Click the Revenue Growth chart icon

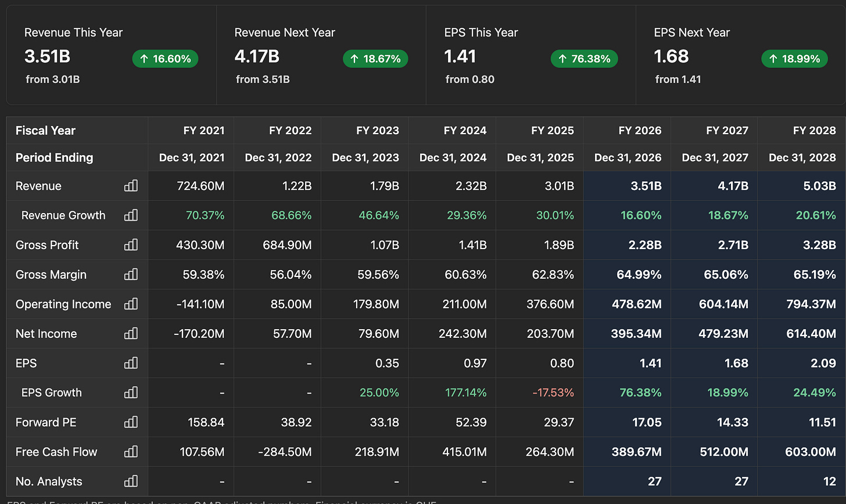coord(131,215)
